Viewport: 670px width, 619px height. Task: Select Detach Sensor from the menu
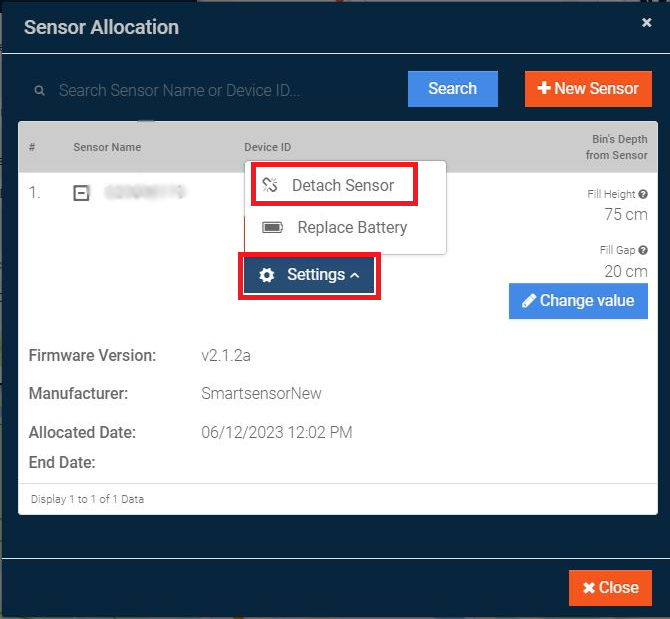(x=342, y=185)
